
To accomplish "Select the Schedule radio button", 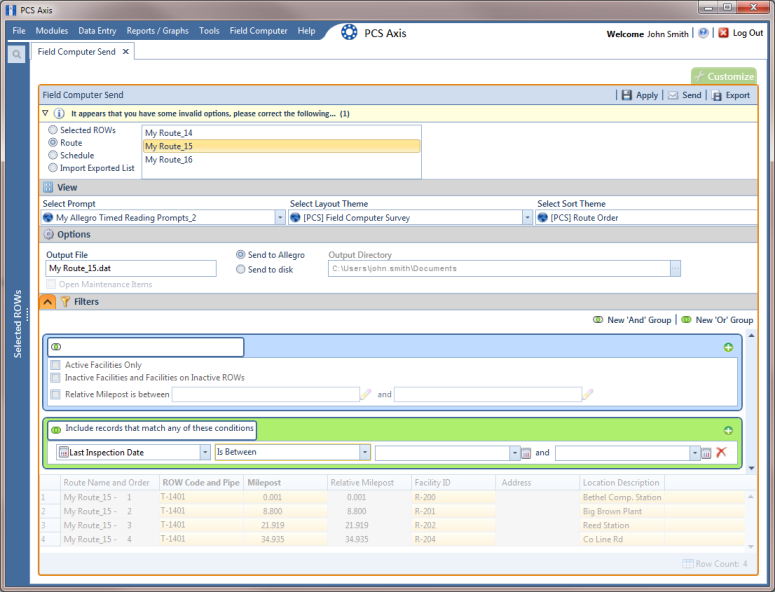I will (x=53, y=155).
